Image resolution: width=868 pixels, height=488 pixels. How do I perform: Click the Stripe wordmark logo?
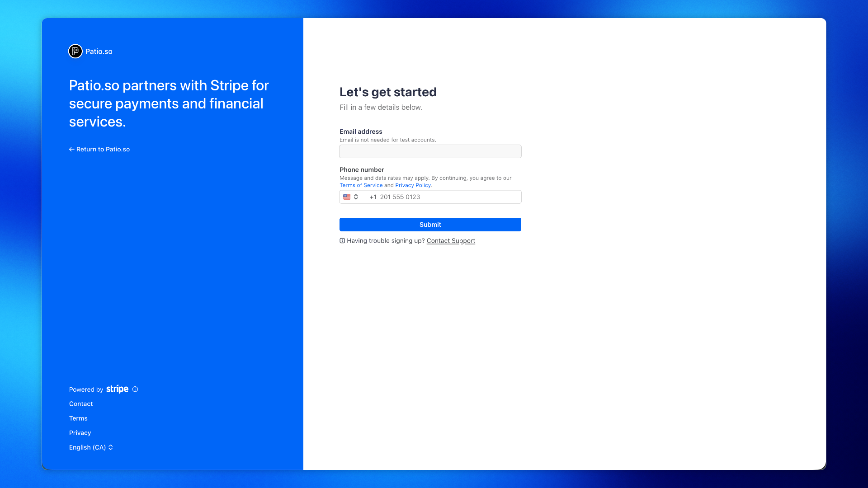tap(118, 389)
